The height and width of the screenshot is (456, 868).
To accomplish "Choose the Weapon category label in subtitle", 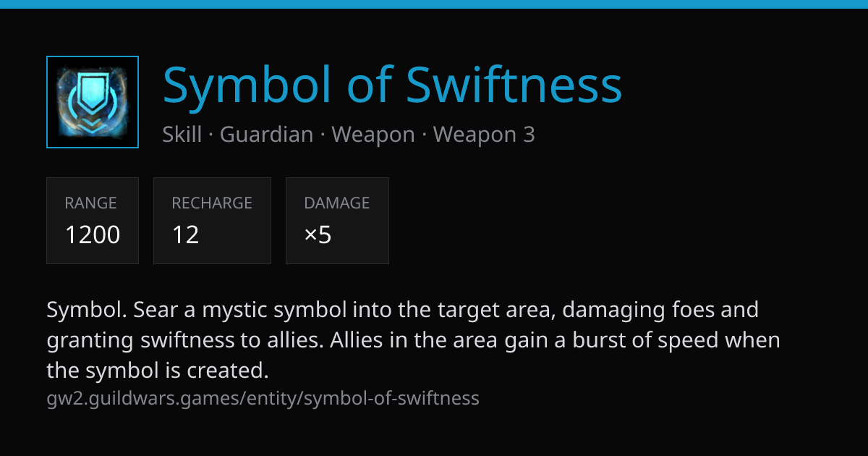I will [373, 135].
